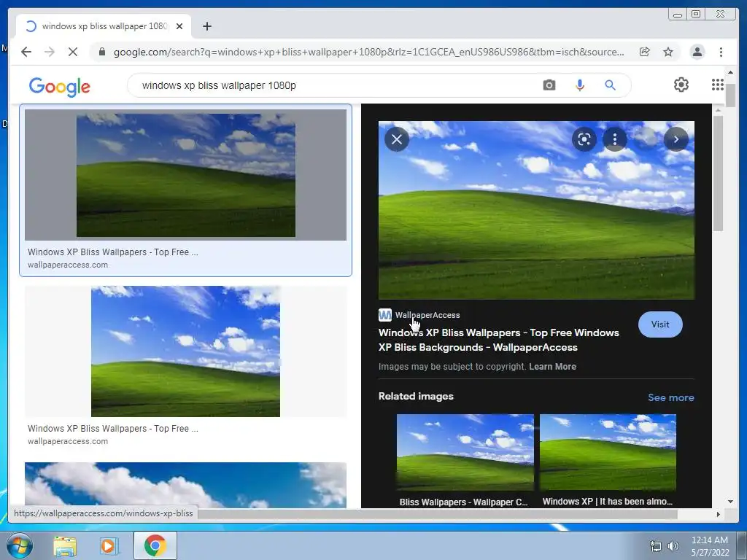Open a new browser tab
Viewport: 747px width, 560px height.
click(x=206, y=26)
